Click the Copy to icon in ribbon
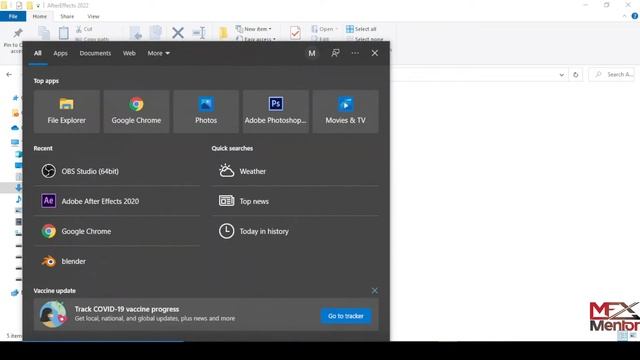 coord(156,33)
